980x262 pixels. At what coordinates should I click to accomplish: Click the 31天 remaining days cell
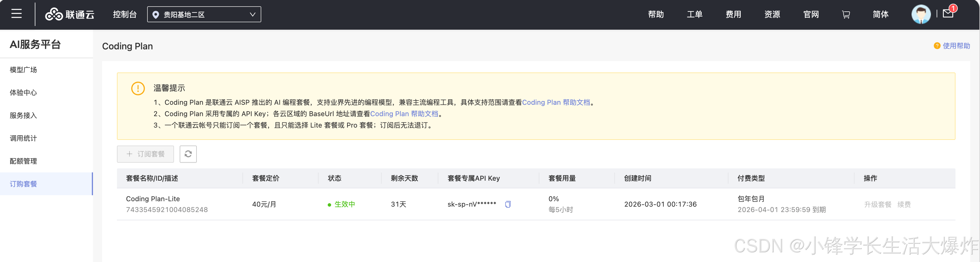398,205
